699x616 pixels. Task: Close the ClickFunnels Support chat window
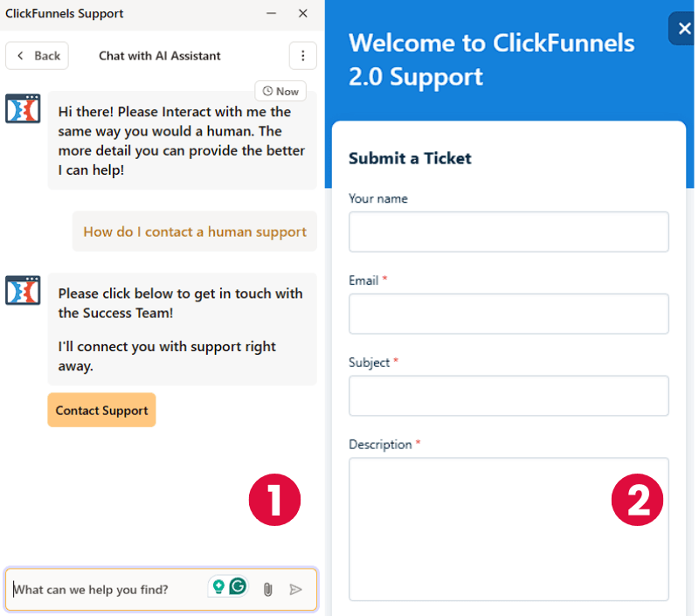tap(302, 13)
